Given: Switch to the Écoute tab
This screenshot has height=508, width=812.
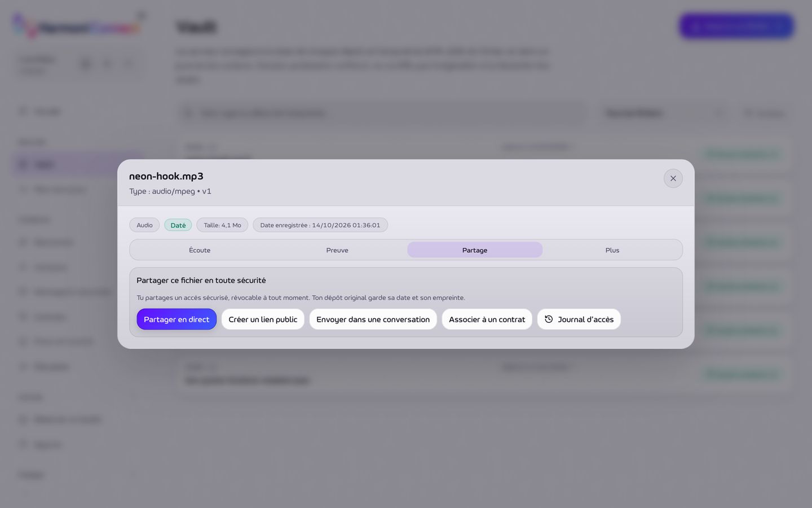Looking at the screenshot, I should tap(200, 250).
